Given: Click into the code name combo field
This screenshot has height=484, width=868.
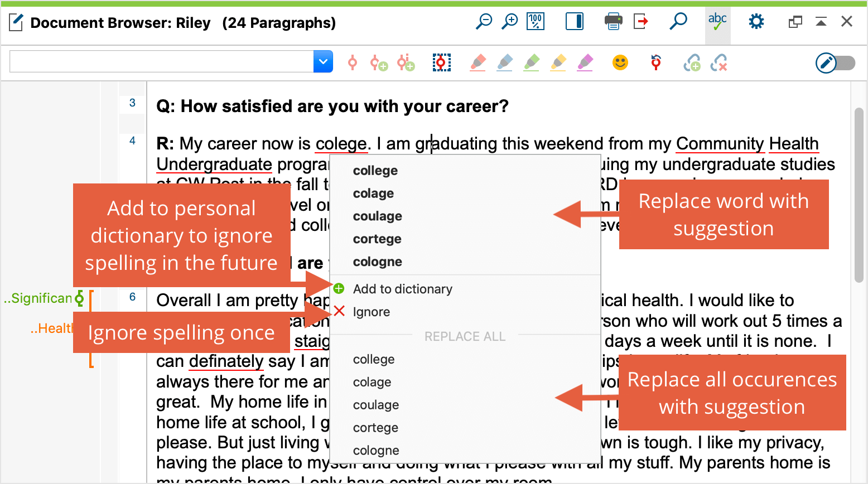Looking at the screenshot, I should coord(162,61).
